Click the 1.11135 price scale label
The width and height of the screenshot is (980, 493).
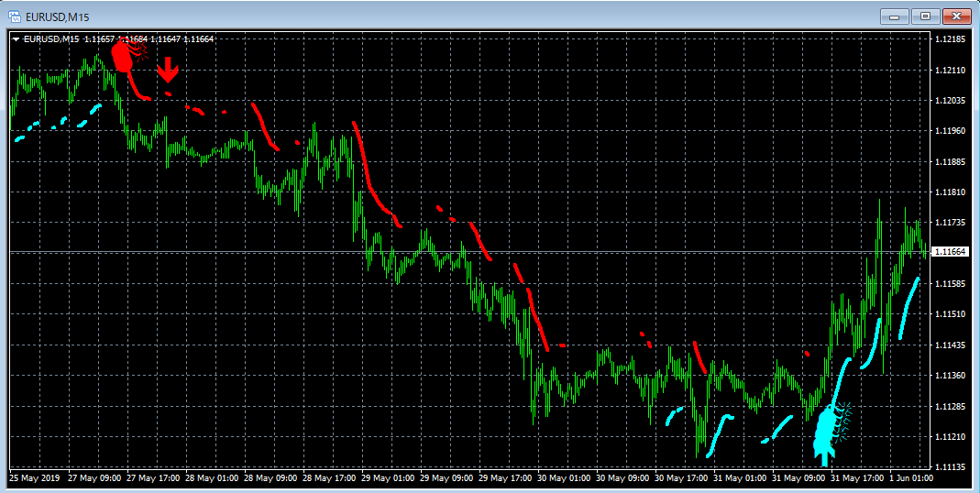coord(950,466)
